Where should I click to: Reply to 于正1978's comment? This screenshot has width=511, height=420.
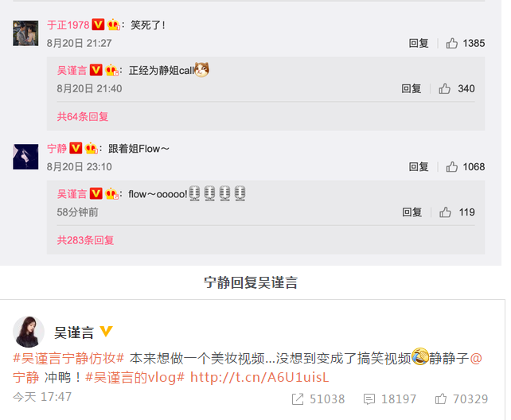[x=419, y=43]
